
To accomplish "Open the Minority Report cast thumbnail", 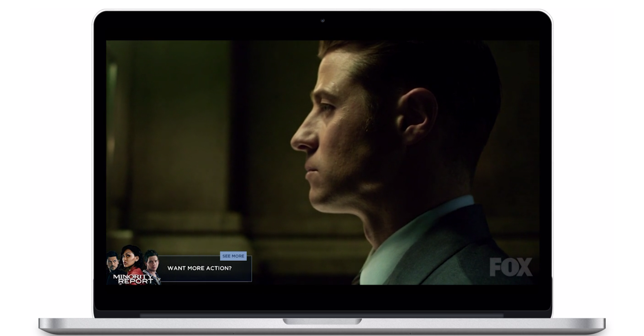I will [x=134, y=265].
